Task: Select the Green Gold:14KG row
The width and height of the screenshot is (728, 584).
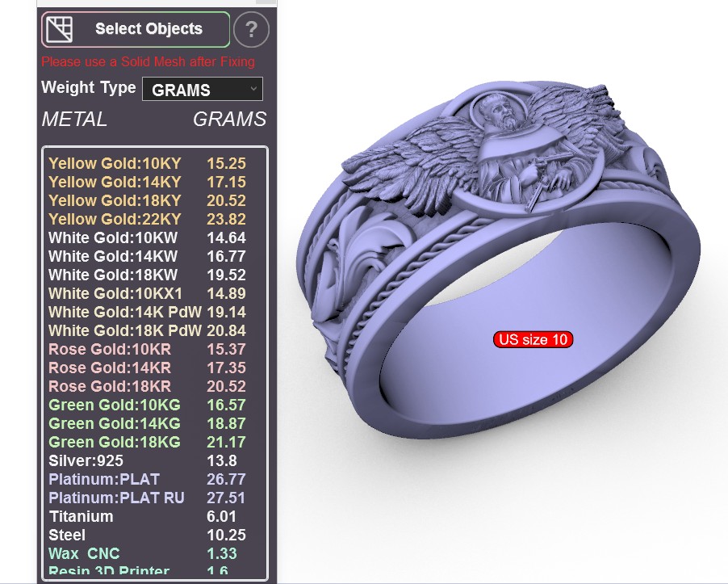Action: pos(147,424)
